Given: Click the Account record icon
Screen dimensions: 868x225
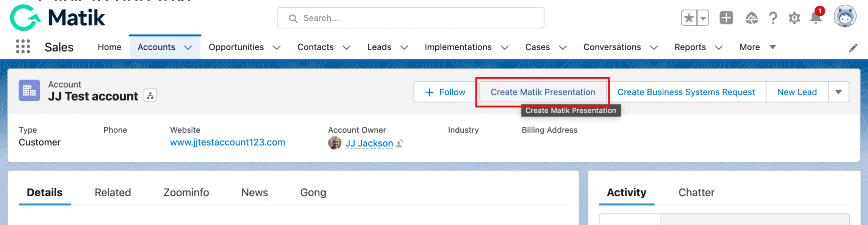Looking at the screenshot, I should (29, 90).
